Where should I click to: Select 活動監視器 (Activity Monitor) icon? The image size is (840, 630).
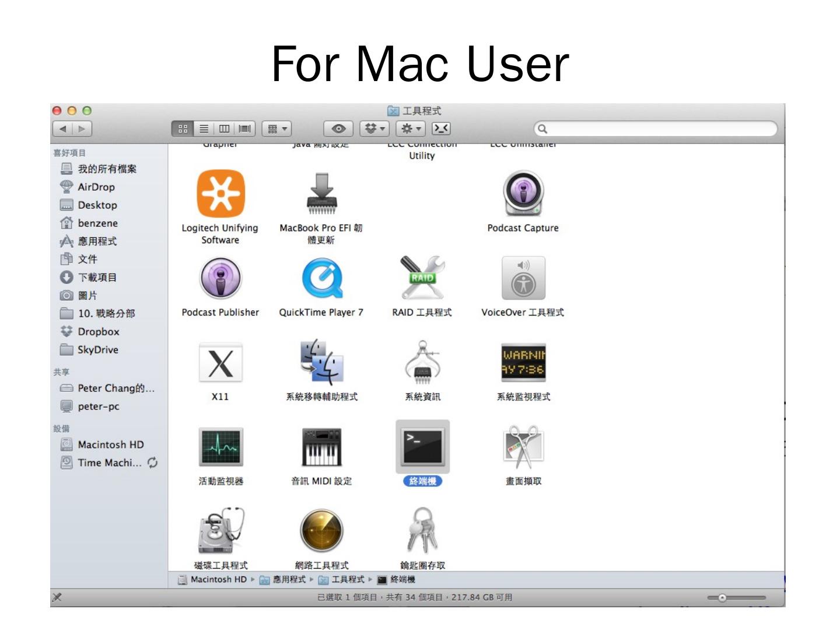coord(220,447)
